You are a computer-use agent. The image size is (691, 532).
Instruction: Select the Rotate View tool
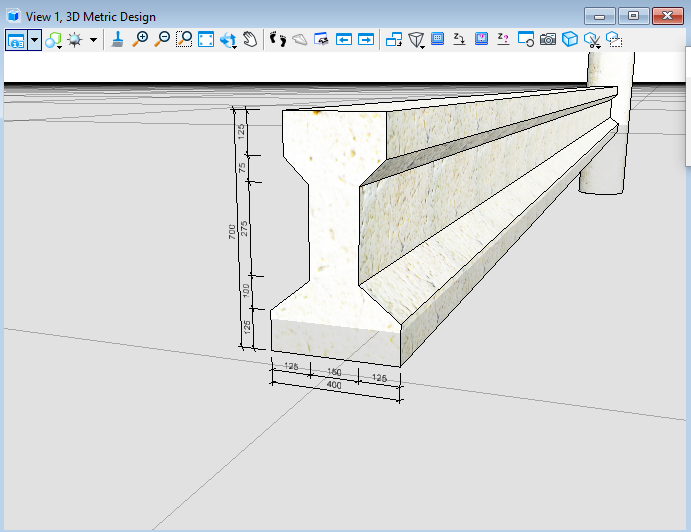coord(228,40)
